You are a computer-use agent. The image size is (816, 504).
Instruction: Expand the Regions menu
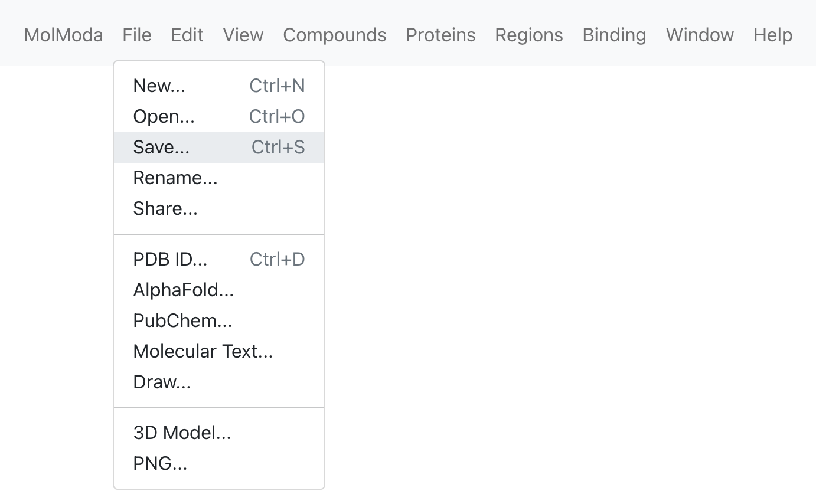tap(529, 35)
